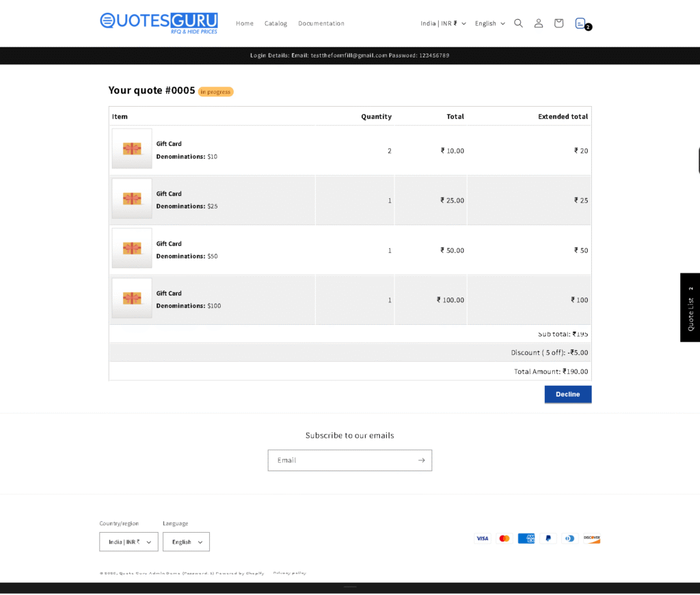
Task: Open footer English language selector
Action: point(186,542)
